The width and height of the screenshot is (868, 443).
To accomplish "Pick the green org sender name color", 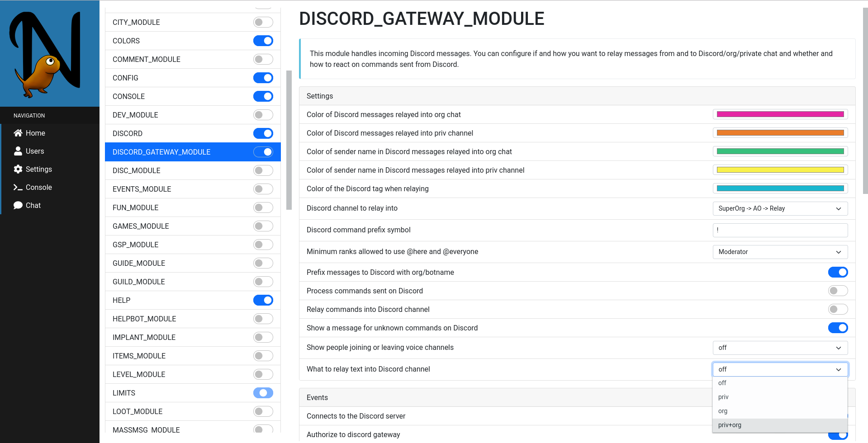I will pos(780,151).
